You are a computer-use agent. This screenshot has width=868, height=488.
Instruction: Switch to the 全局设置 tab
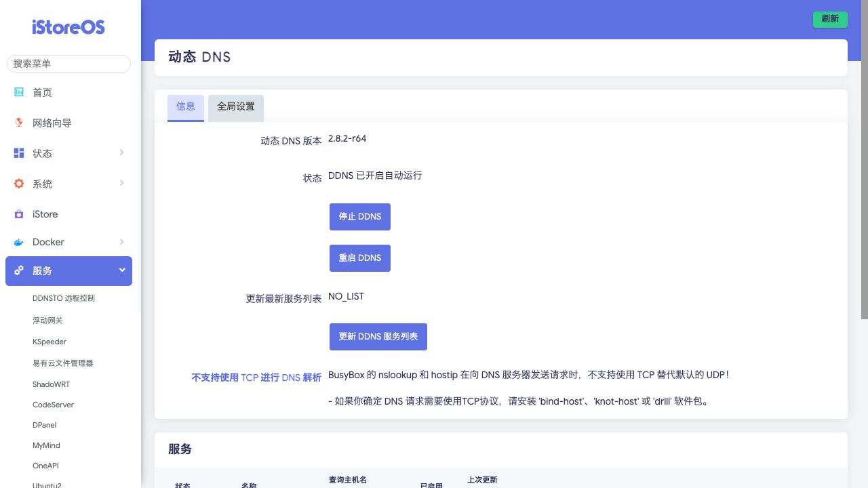pos(236,107)
